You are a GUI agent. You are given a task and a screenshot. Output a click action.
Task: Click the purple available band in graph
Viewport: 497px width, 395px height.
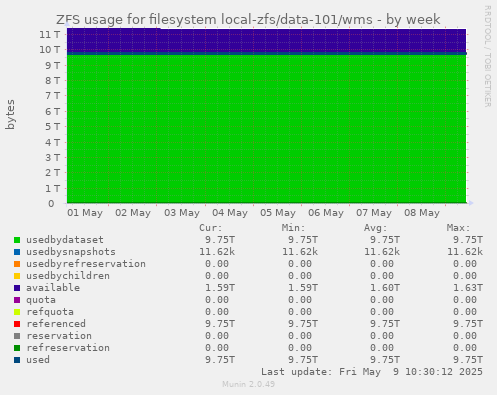pos(266,40)
